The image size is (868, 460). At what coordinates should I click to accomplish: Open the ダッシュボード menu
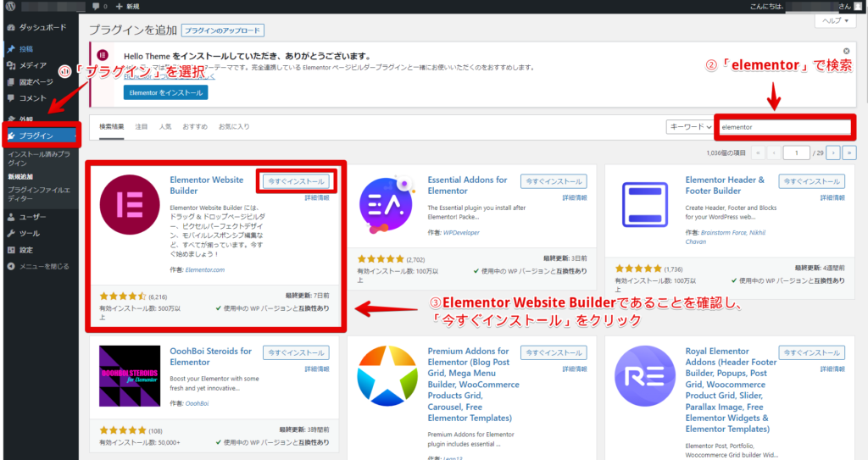pos(36,27)
